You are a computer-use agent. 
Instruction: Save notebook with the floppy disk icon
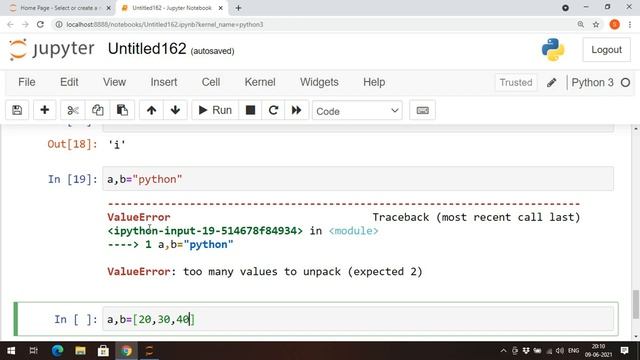click(x=17, y=110)
